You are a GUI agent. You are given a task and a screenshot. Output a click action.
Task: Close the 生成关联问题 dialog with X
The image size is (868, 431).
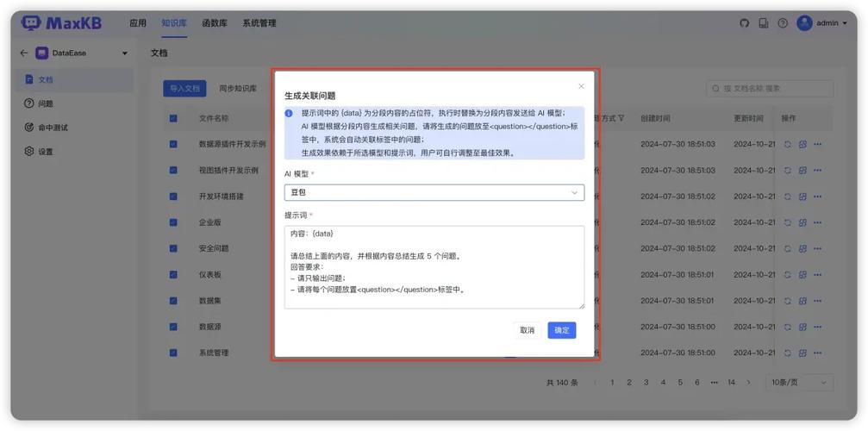581,86
